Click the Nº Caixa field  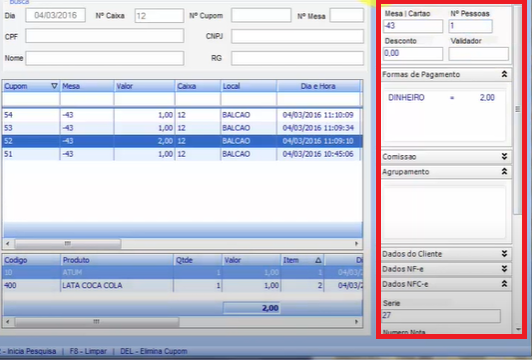[159, 16]
